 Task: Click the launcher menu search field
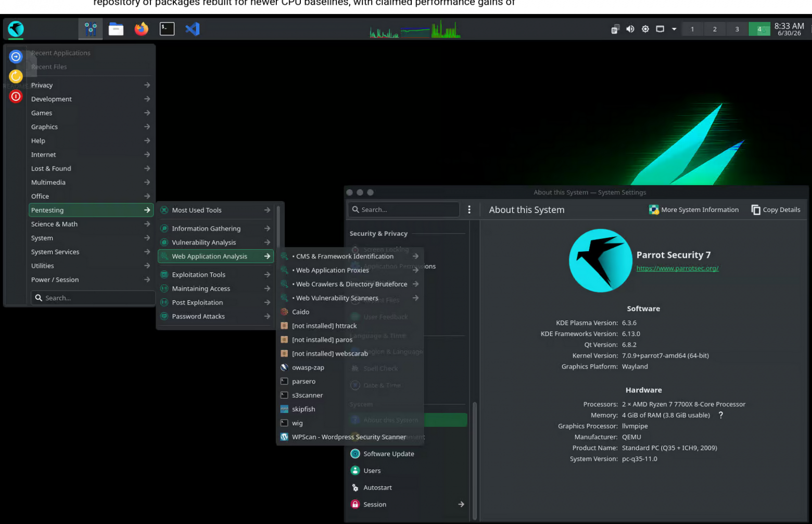pos(93,298)
